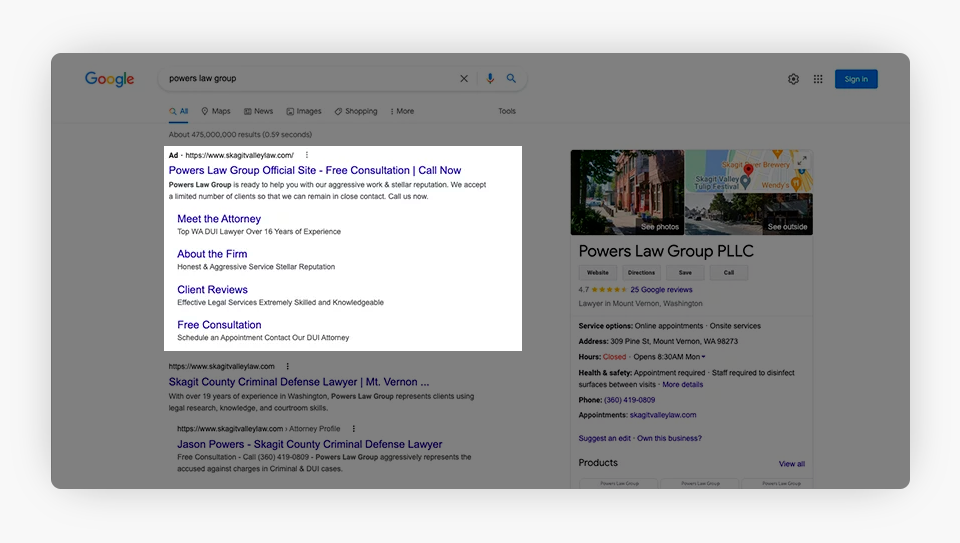
Task: Click the Google logo
Action: click(109, 79)
